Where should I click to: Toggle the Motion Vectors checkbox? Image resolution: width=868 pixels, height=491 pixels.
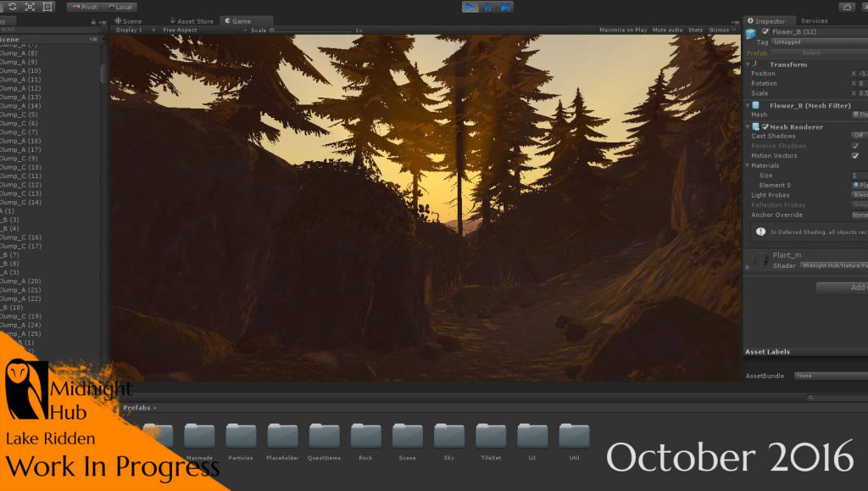[855, 155]
